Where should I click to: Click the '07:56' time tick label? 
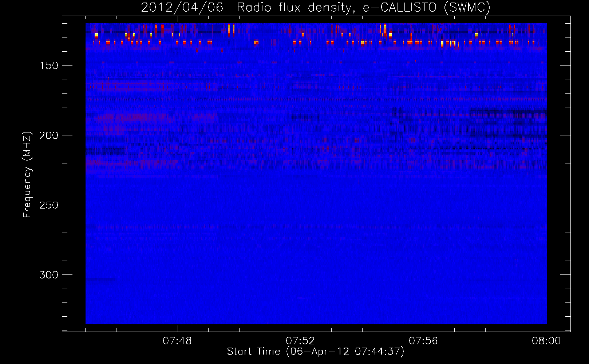[x=423, y=341]
